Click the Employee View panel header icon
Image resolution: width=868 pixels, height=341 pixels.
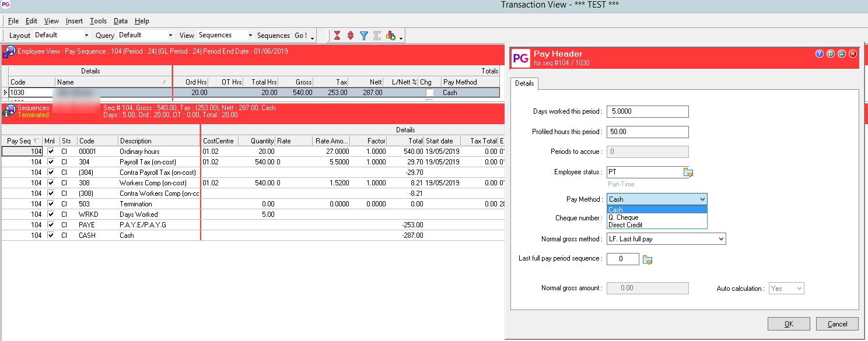pos(9,52)
